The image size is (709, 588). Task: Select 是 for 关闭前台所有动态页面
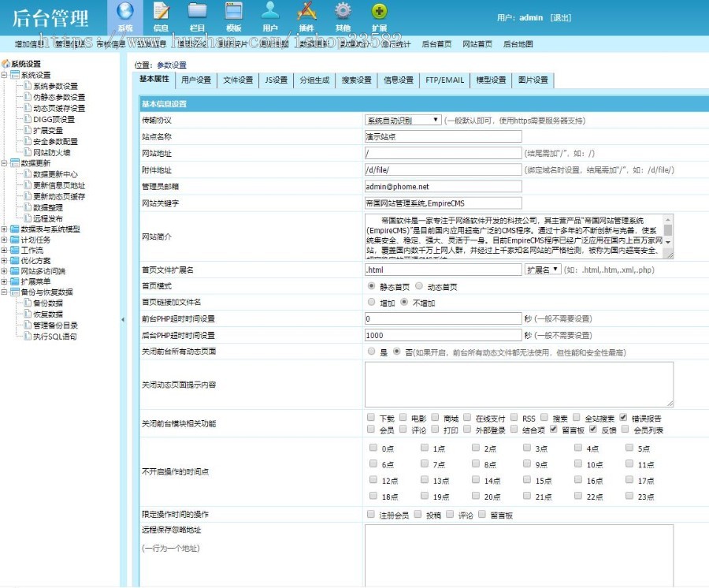pyautogui.click(x=371, y=352)
